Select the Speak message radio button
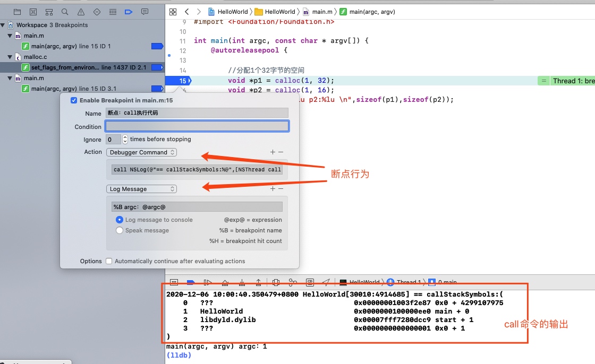 pos(120,230)
